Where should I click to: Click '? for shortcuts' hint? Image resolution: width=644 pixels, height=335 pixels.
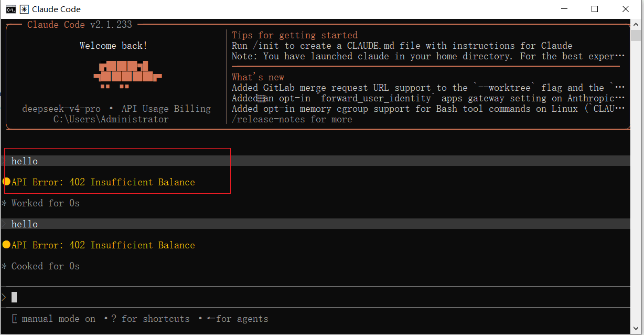click(x=151, y=319)
